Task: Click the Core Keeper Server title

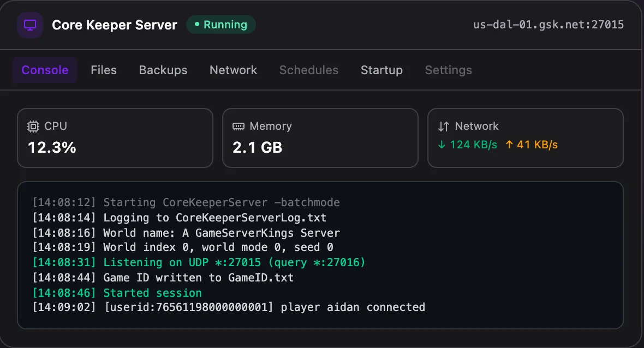Action: (x=115, y=25)
